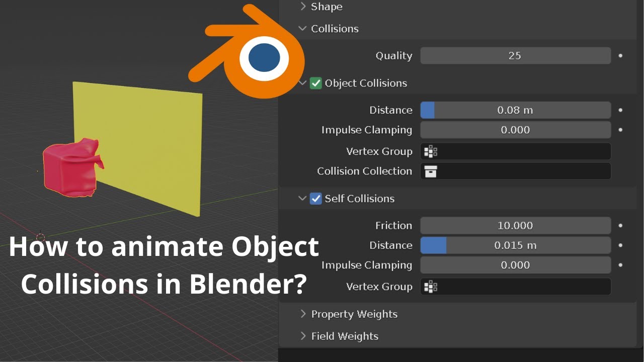
Task: Click the collection box icon in Collision Collection
Action: tap(431, 171)
